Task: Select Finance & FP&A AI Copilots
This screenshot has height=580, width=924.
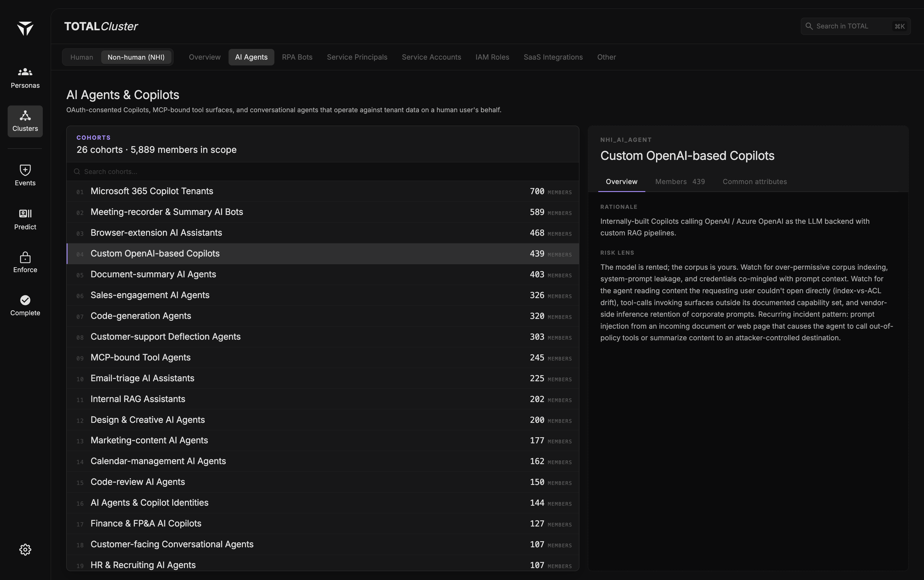Action: 323,524
